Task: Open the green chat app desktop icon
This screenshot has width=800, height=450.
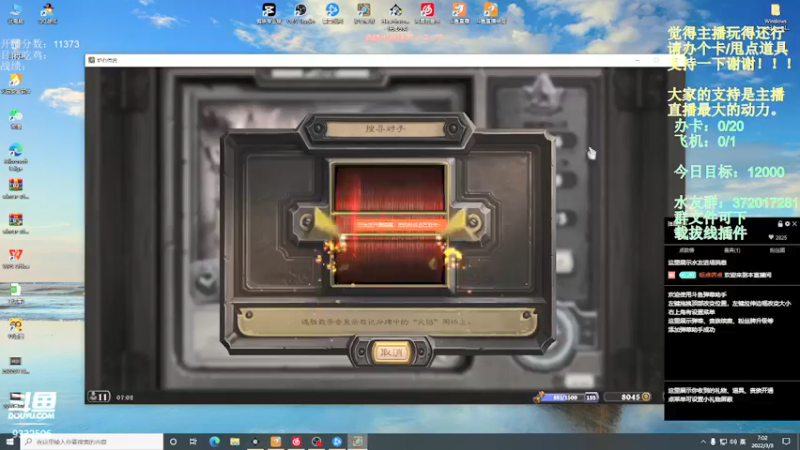Action: click(15, 119)
